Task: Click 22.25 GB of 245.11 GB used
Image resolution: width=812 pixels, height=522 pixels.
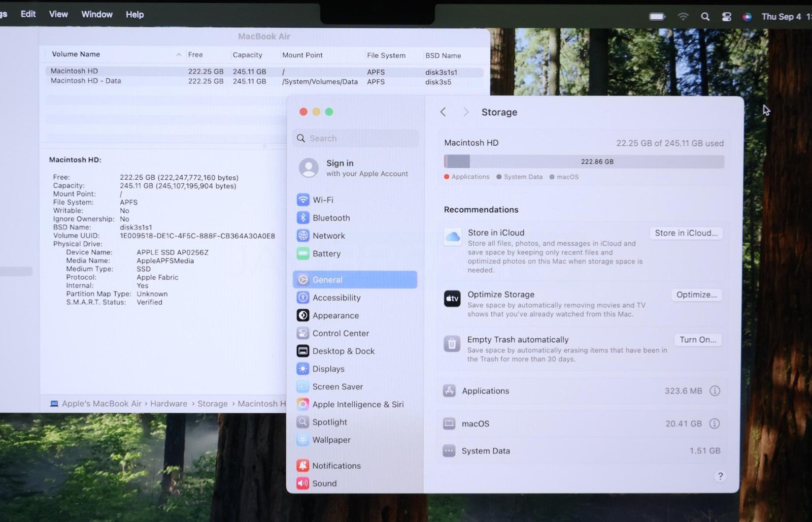Action: pyautogui.click(x=670, y=143)
